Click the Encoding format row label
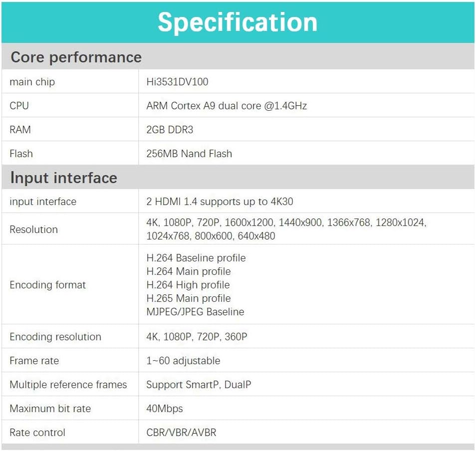The image size is (476, 451). click(48, 285)
